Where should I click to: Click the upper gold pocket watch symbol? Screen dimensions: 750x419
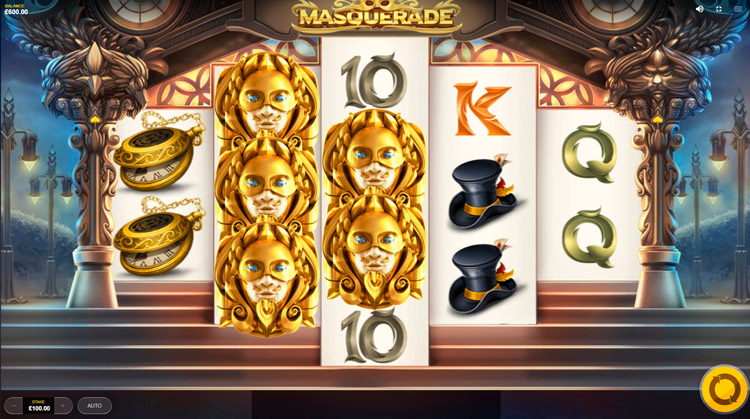click(159, 152)
